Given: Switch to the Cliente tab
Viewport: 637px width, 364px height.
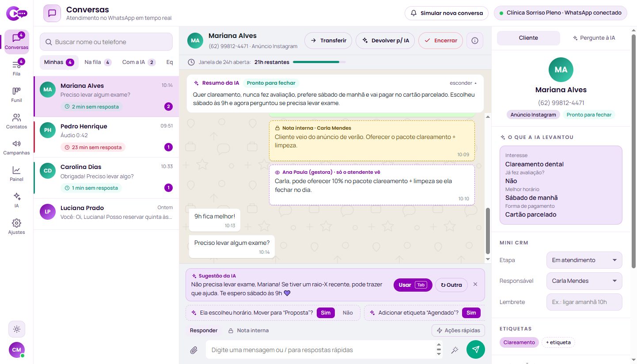Looking at the screenshot, I should (x=528, y=38).
